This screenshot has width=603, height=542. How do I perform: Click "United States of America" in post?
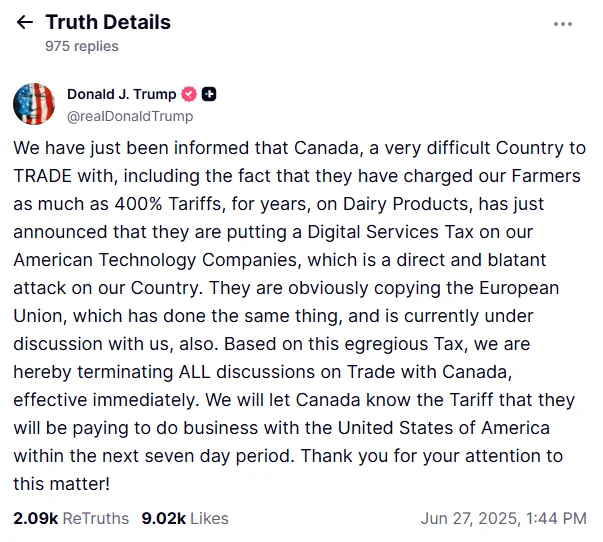coord(444,428)
